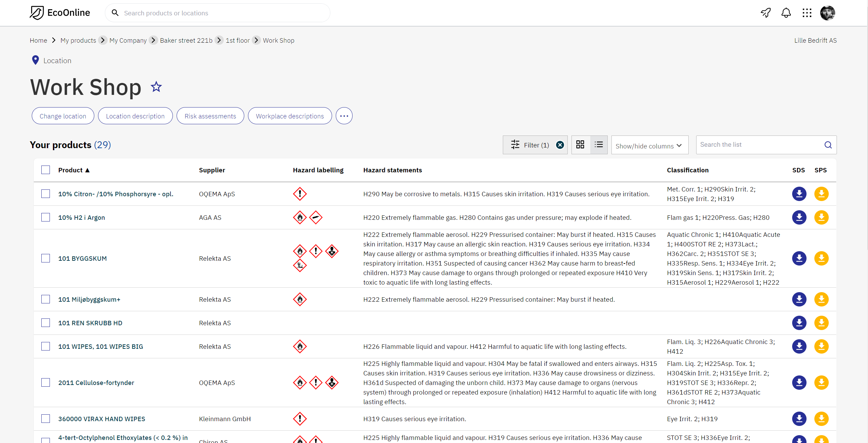Switch to grid card view
Screen dimensions: 868x443
pos(580,145)
